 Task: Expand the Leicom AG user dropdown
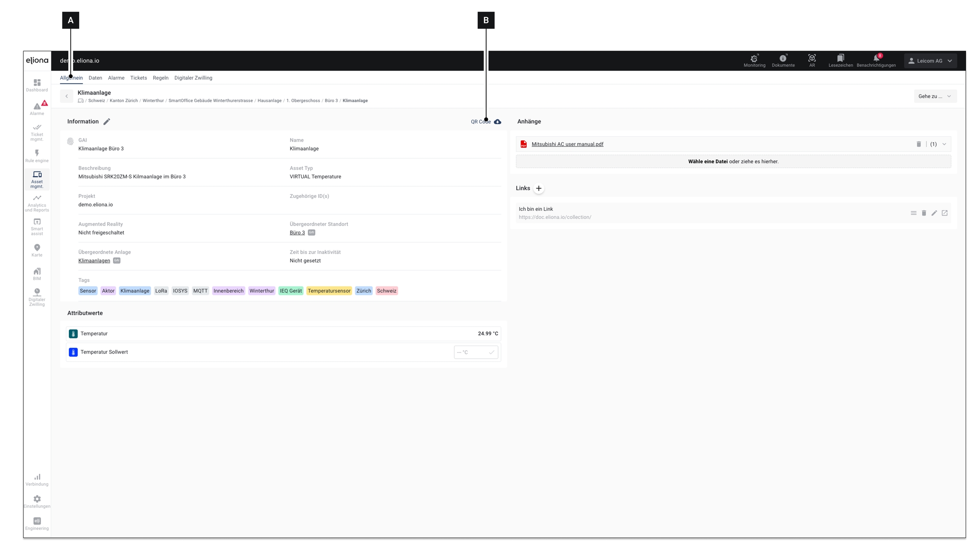click(930, 61)
